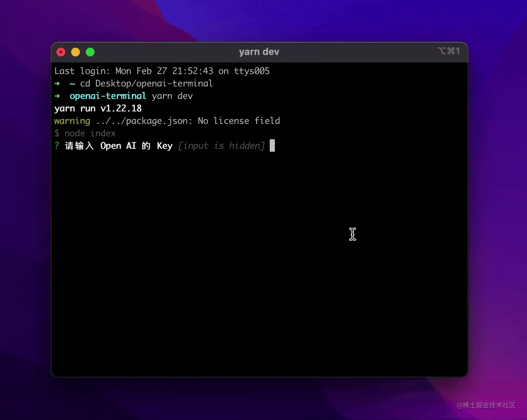Click the green arrow before 'openai-terminal'
The image size is (527, 420).
tap(57, 96)
